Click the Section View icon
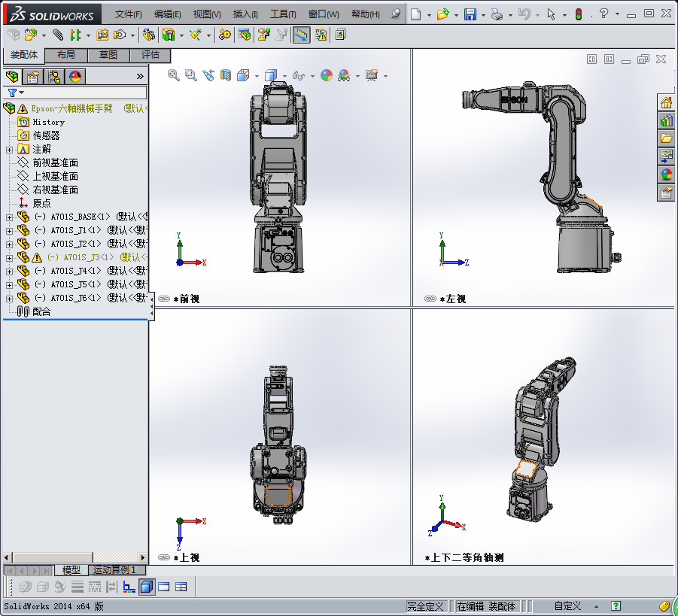Image resolution: width=678 pixels, height=616 pixels. [226, 75]
